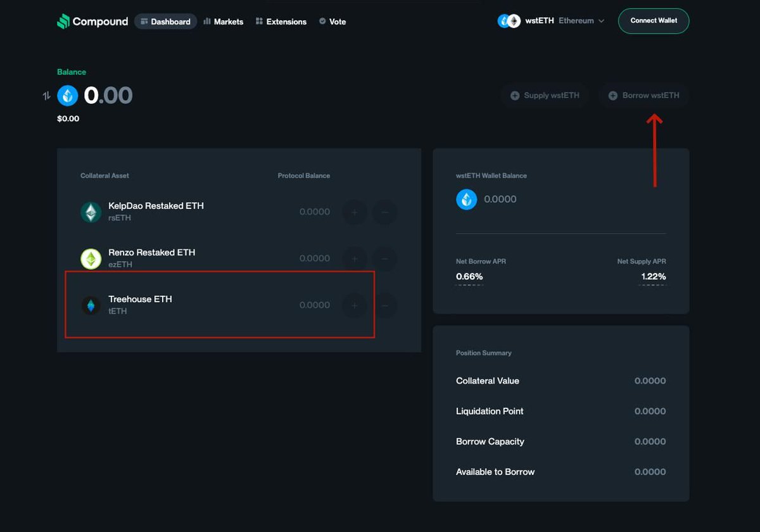Click the $0.00 balance value
Image resolution: width=760 pixels, height=532 pixels.
tap(68, 118)
